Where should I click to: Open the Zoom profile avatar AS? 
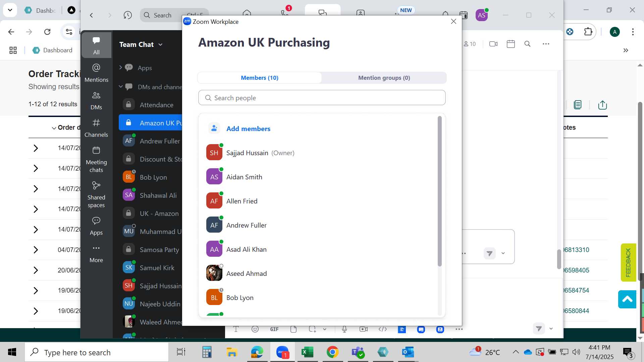click(482, 15)
